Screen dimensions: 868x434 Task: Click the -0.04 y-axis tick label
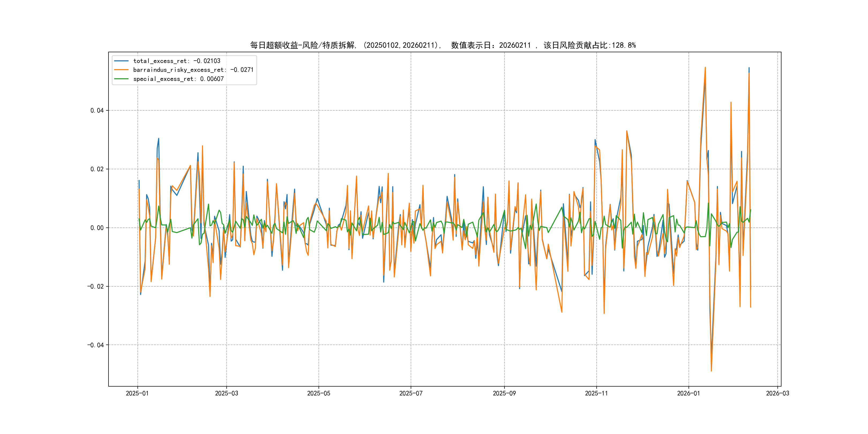coord(95,345)
